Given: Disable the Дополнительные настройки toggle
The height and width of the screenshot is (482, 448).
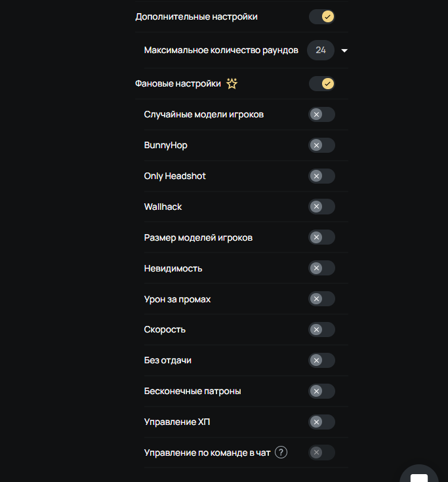Looking at the screenshot, I should tap(322, 16).
